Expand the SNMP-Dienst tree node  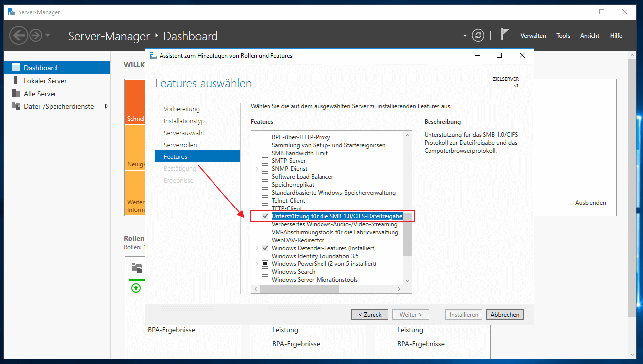coord(257,169)
